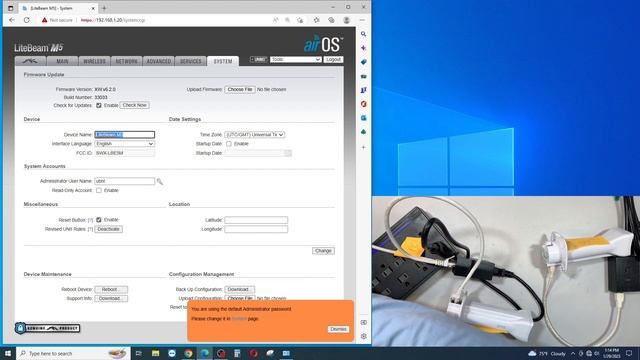This screenshot has height=360, width=640.
Task: Open the Edge sidebar Tools briefcase icon
Action: tap(363, 76)
